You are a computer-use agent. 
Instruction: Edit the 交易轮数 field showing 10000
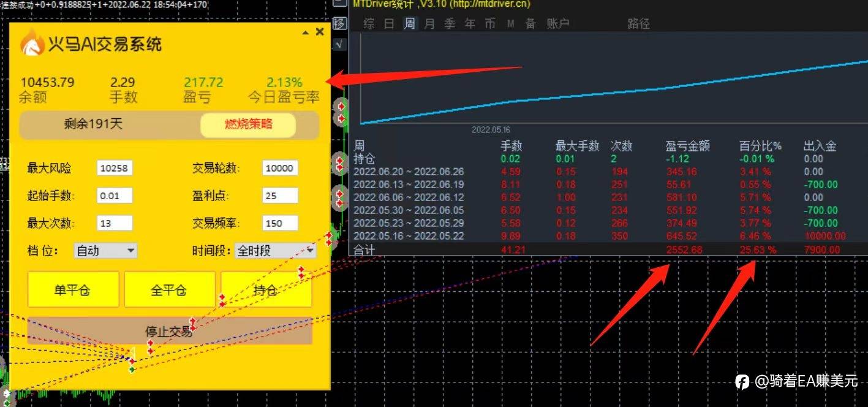coord(280,168)
